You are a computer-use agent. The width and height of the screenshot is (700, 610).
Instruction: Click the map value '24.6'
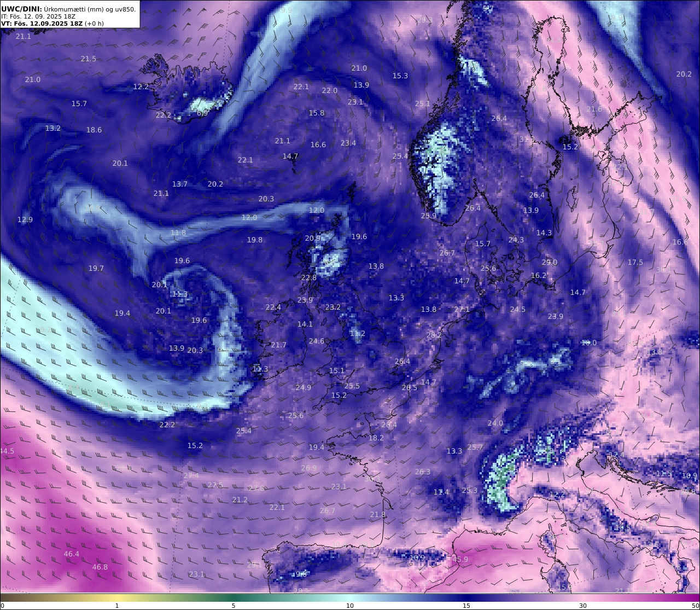pyautogui.click(x=317, y=341)
